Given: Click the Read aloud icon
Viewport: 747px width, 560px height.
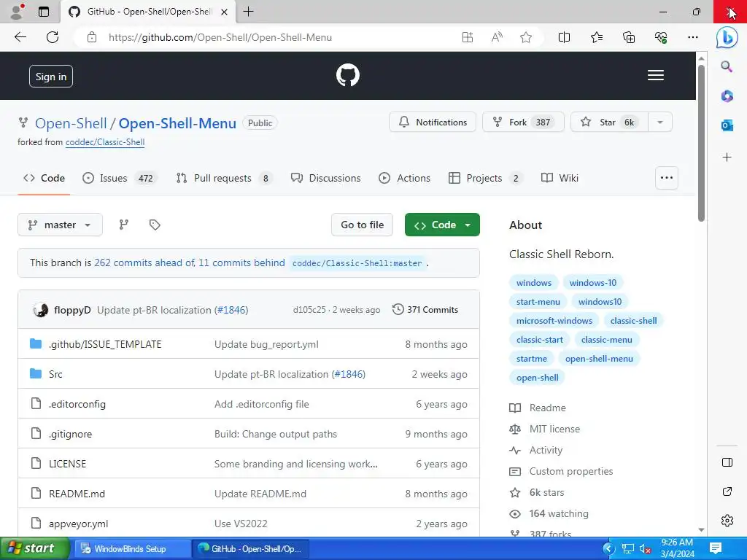Looking at the screenshot, I should (x=497, y=37).
